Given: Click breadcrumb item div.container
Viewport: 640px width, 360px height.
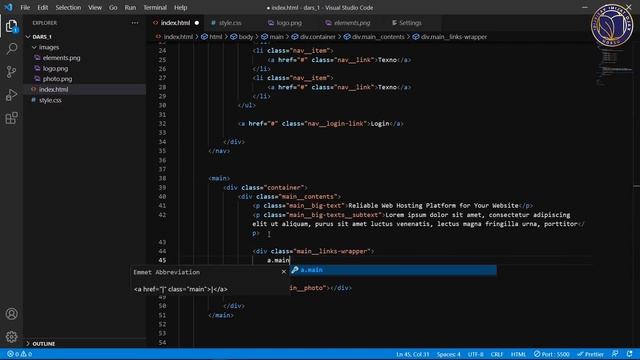Looking at the screenshot, I should click(x=318, y=37).
